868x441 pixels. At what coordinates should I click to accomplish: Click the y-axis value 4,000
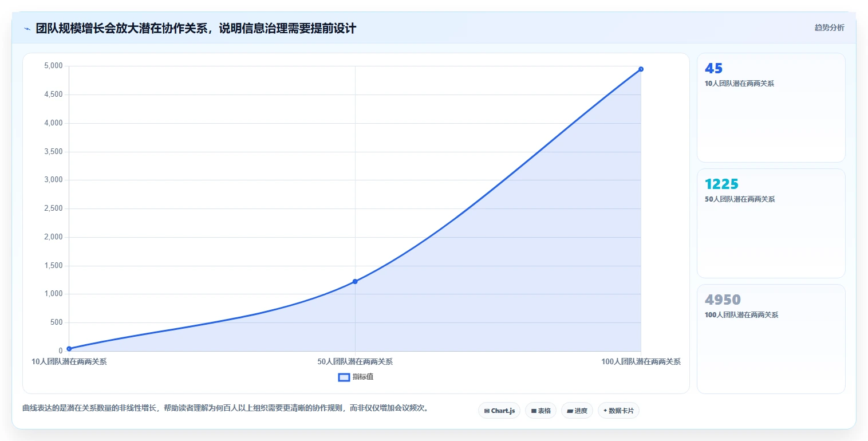53,123
